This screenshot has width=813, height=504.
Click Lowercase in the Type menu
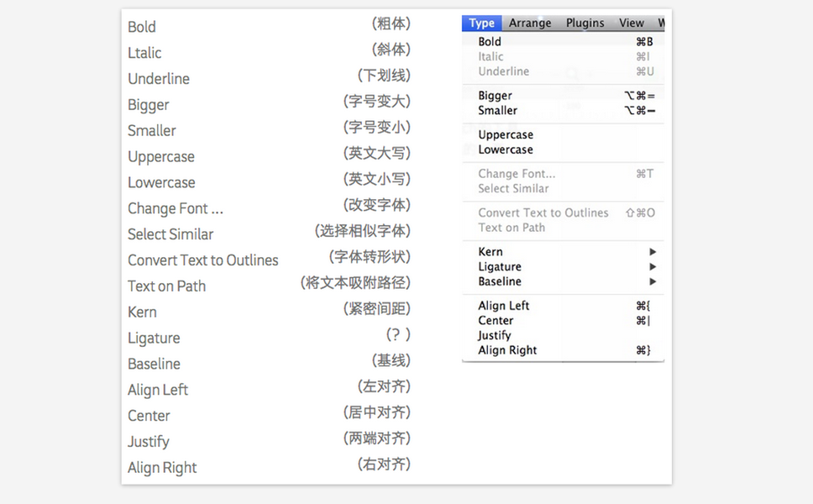coord(506,150)
